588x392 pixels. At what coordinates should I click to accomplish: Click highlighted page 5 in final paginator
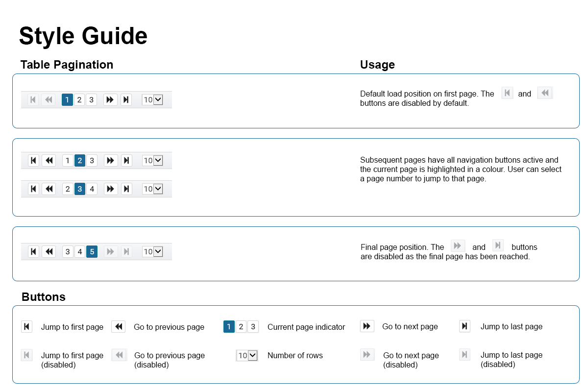click(92, 252)
